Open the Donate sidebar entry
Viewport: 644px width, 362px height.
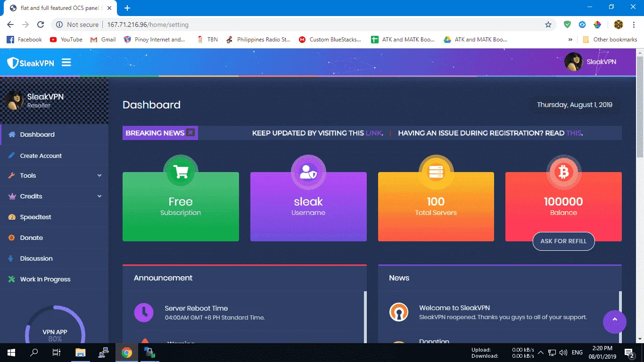[x=55, y=238]
